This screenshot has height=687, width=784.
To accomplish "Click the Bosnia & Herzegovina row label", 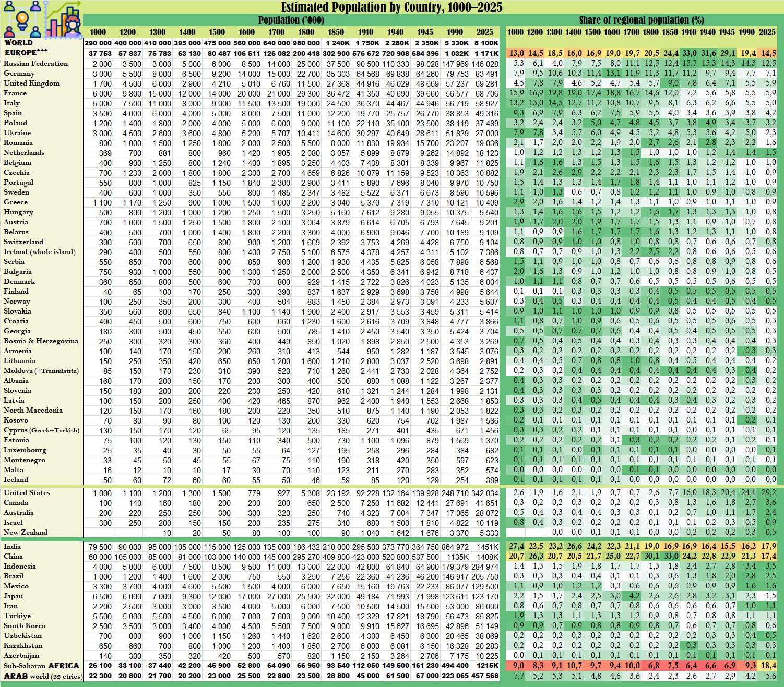I will (41, 341).
